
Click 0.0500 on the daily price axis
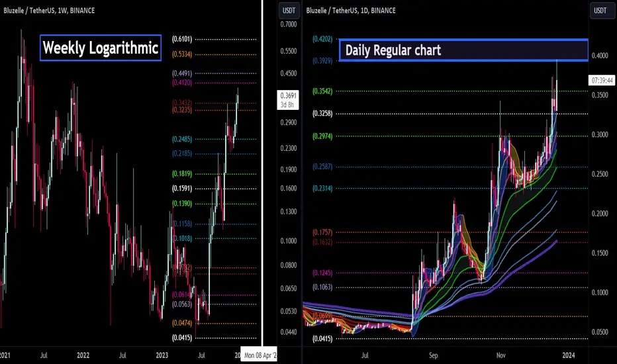(600, 332)
